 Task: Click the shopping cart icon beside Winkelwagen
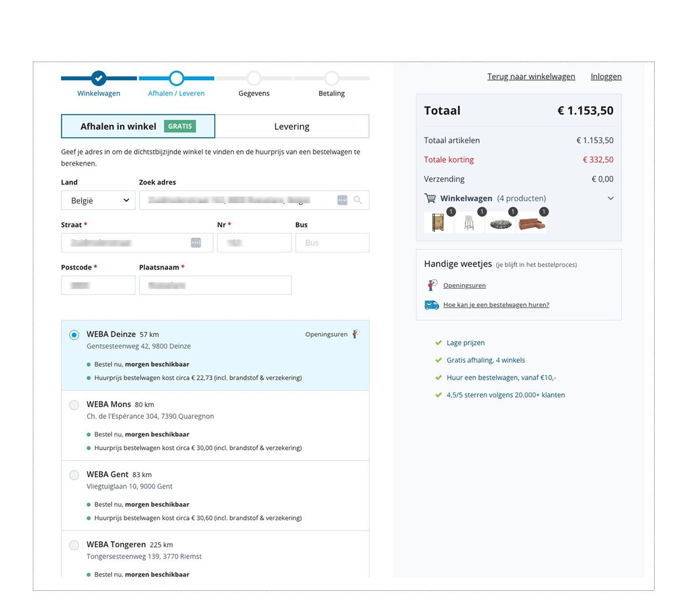[x=430, y=198]
